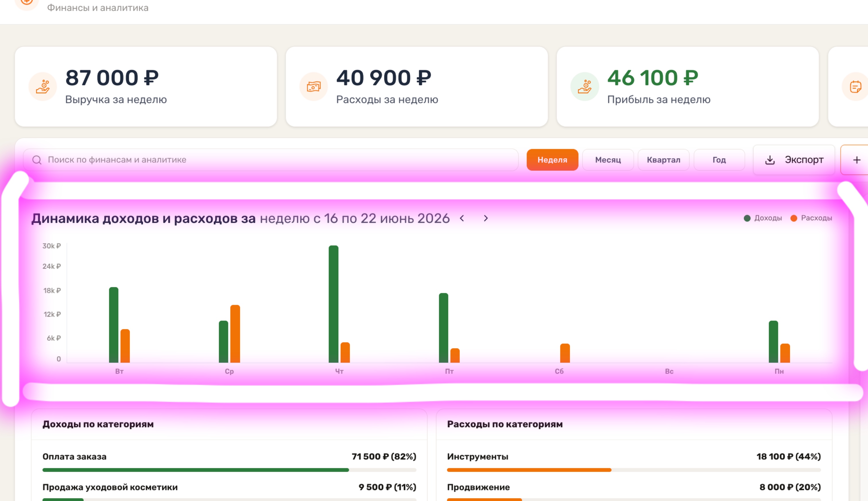Image resolution: width=868 pixels, height=501 pixels.
Task: Click the green income bar for Вт
Action: tap(114, 325)
